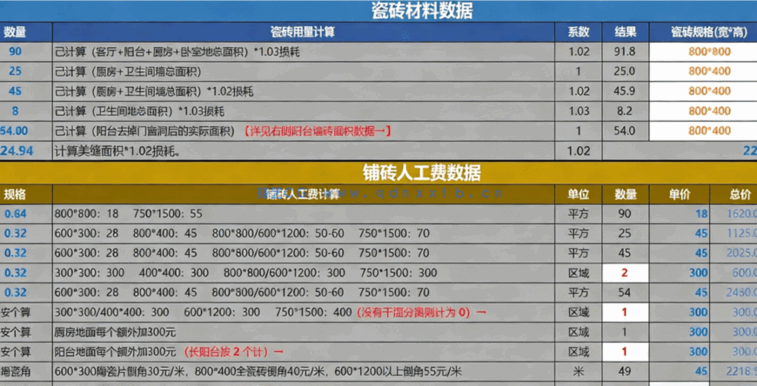This screenshot has height=386, width=757.
Task: Select the 800*400 spec cell beside 25.0
Action: coord(703,71)
